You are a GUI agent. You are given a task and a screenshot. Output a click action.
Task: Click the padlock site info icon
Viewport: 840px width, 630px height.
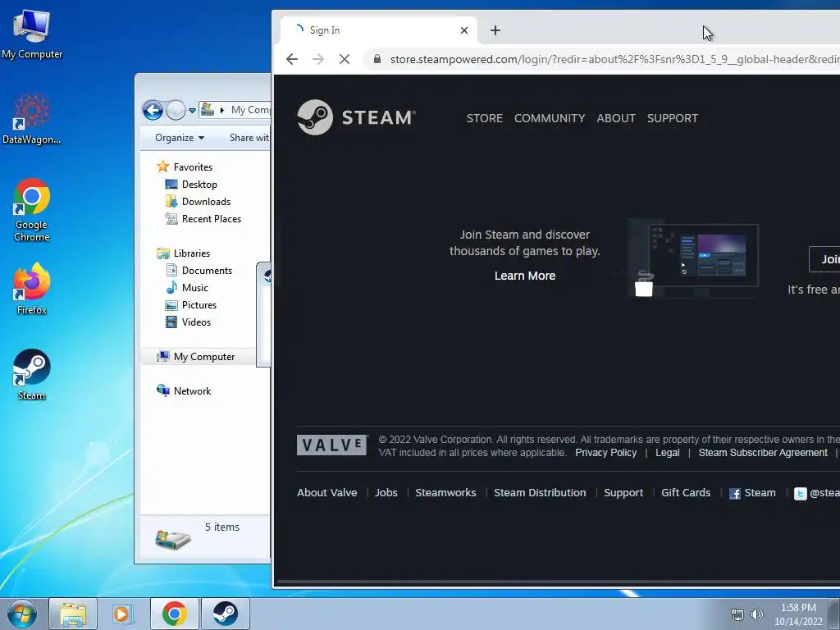(x=377, y=59)
